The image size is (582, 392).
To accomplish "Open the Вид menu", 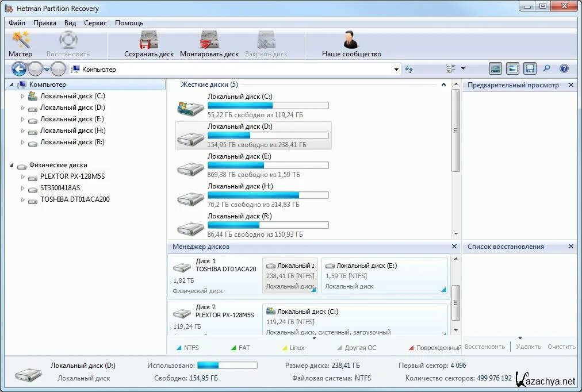I will coord(70,23).
